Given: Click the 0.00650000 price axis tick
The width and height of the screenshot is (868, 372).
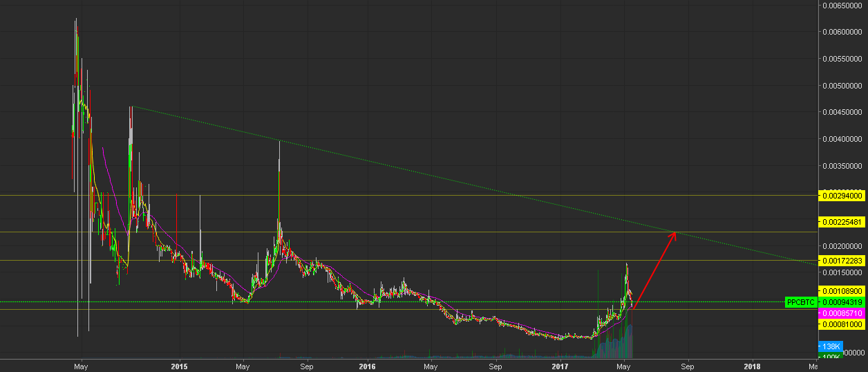Looking at the screenshot, I should (843, 6).
